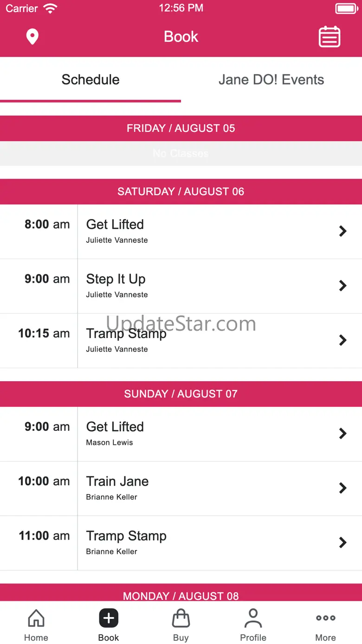Expand Train Jane class chevron
Viewport: 362px width, 644px height.
pos(343,488)
